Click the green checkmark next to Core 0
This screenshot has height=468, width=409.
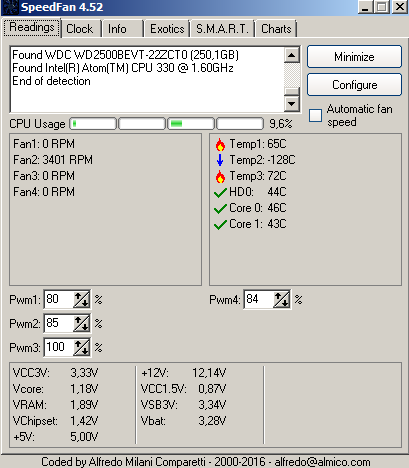pos(220,209)
